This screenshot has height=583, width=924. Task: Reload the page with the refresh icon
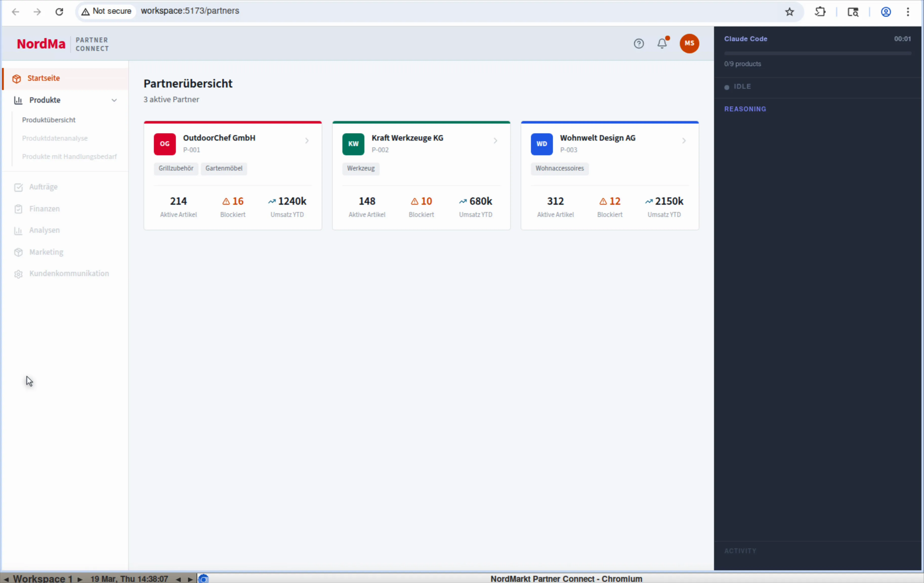59,12
